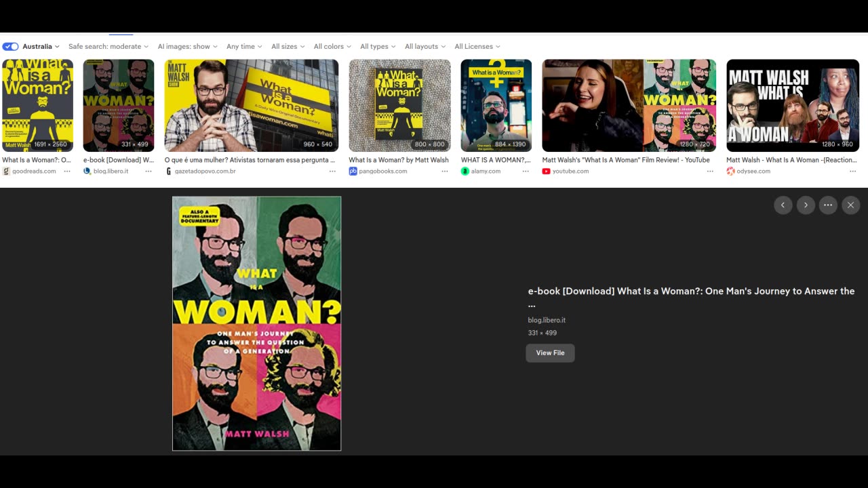Click alamy.com source text
868x488 pixels.
tap(486, 171)
